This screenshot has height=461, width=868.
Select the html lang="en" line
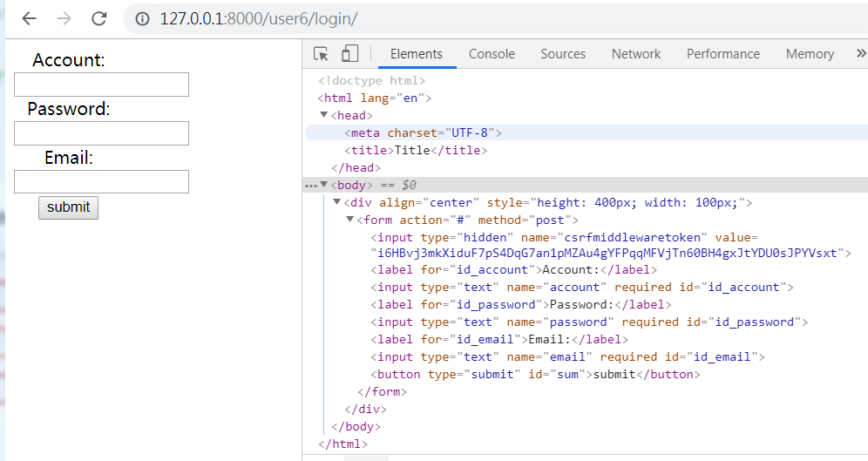[x=375, y=98]
